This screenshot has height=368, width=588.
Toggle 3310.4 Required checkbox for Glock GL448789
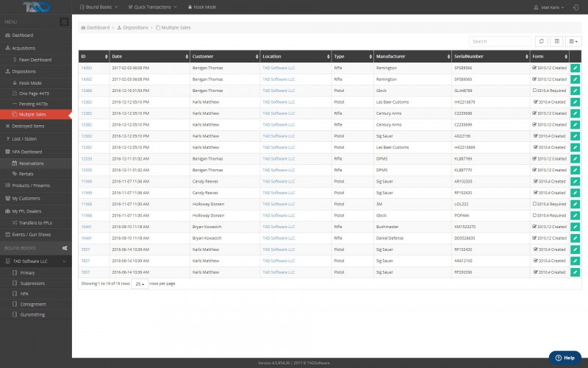pos(534,91)
